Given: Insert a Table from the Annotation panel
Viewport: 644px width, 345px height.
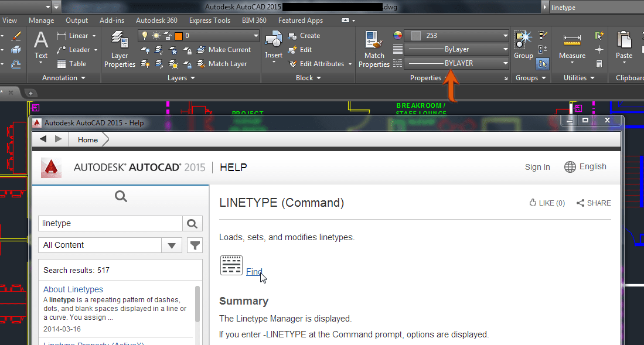Looking at the screenshot, I should click(72, 64).
